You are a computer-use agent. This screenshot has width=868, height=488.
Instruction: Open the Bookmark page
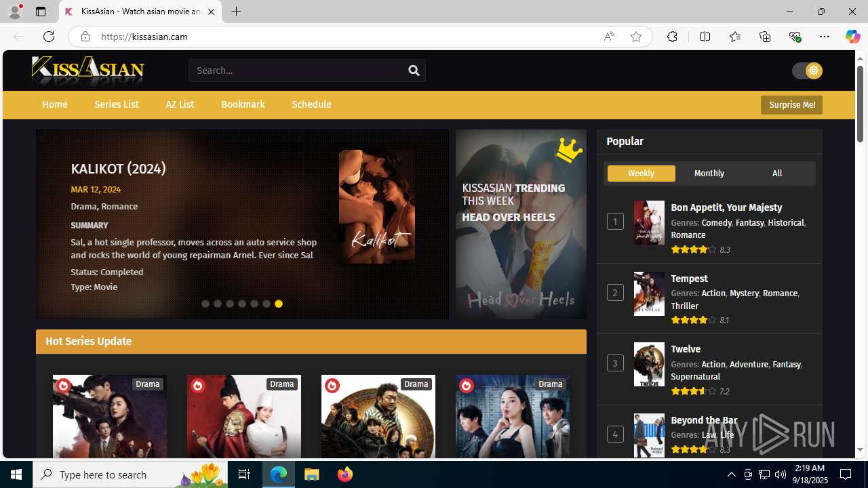coord(243,104)
